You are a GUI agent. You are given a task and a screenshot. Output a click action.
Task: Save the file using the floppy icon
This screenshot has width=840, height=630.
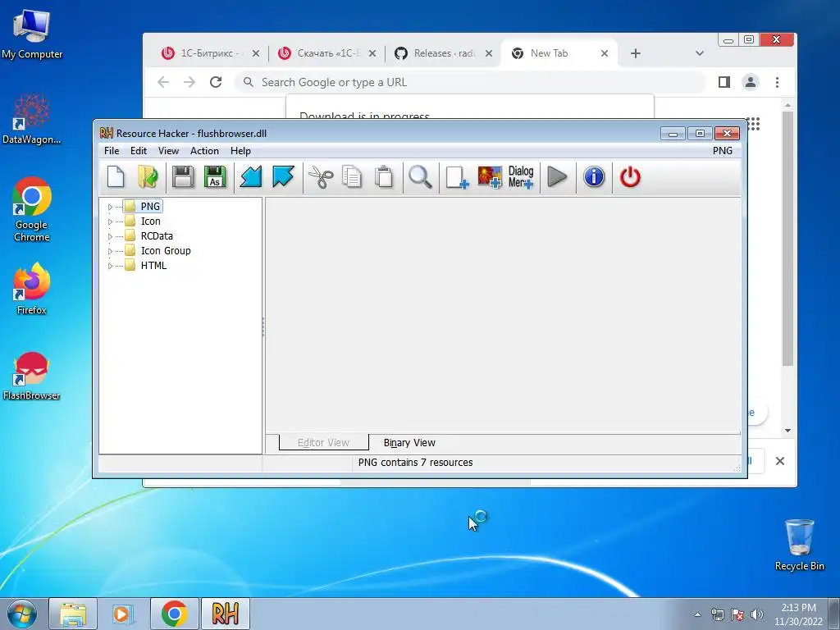183,177
